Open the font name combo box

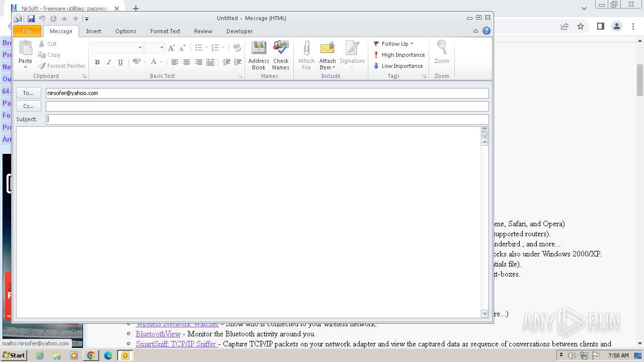click(x=117, y=47)
